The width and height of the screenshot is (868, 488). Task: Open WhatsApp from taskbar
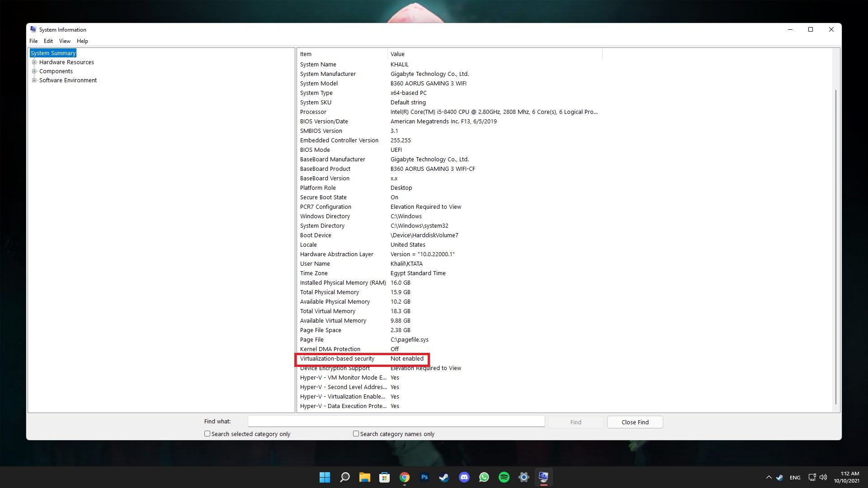484,477
